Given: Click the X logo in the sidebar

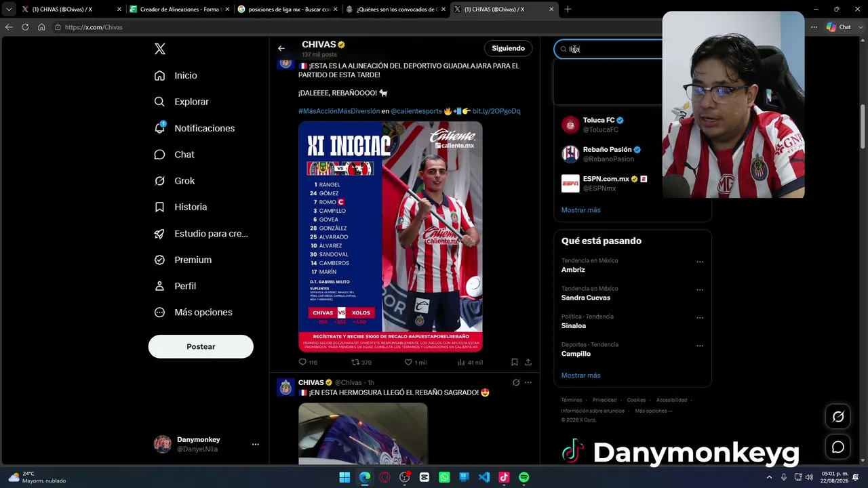Looking at the screenshot, I should tap(159, 49).
